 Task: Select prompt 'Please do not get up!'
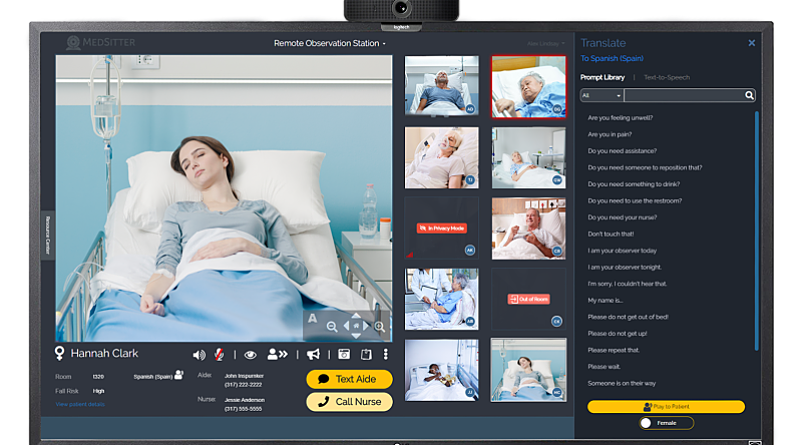617,334
